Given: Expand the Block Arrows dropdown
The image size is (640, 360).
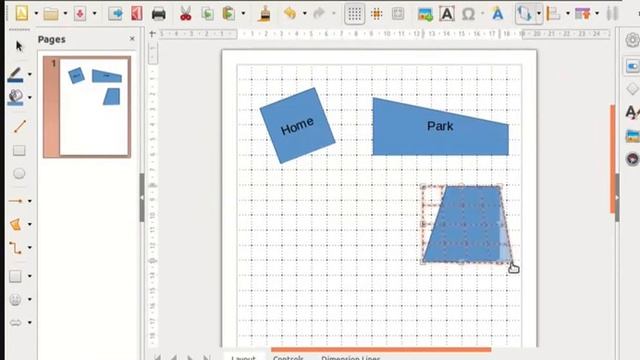Looking at the screenshot, I should 29,322.
